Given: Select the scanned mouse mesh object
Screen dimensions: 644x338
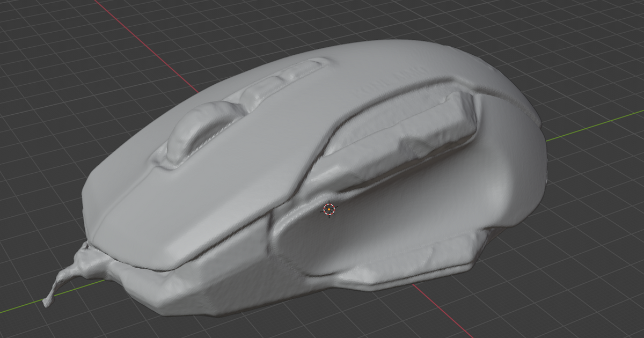Looking at the screenshot, I should 268,161.
